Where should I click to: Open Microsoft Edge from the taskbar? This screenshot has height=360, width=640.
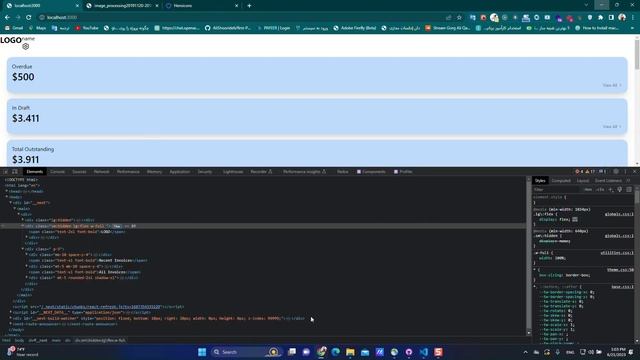click(336, 352)
